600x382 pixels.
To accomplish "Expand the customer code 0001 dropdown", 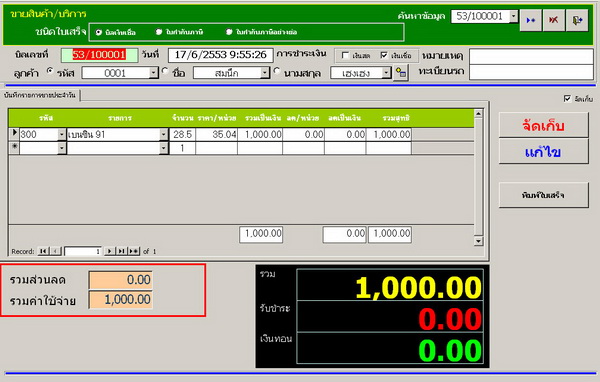I will coord(153,72).
